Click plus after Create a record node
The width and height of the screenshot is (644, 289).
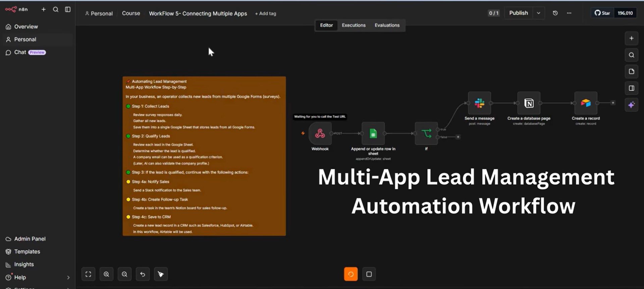613,103
